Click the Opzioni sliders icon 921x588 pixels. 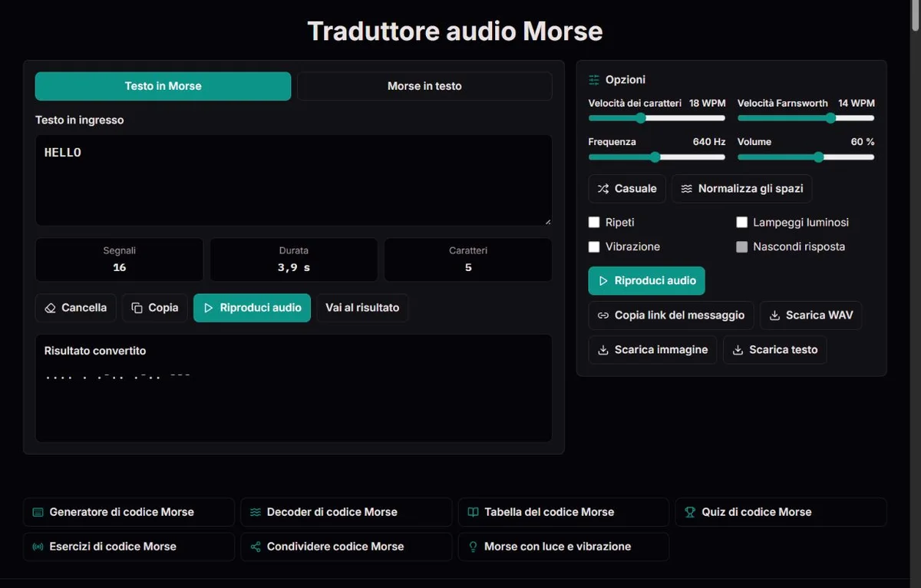pyautogui.click(x=594, y=80)
